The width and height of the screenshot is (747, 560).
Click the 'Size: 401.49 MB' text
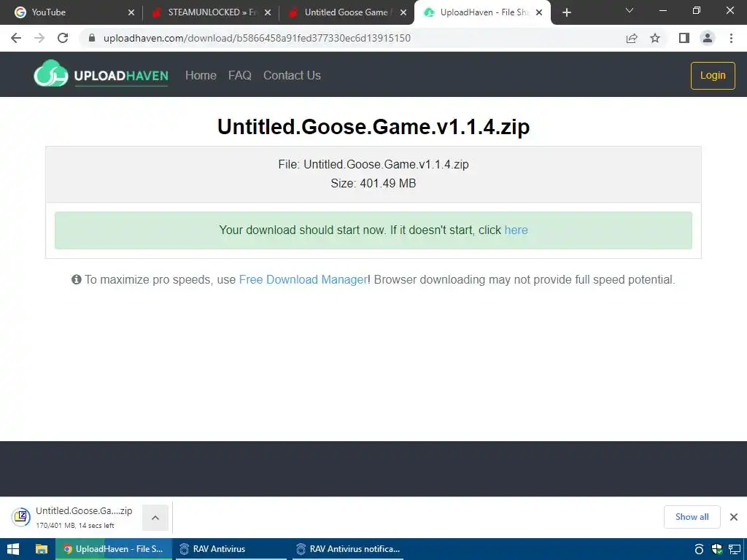tap(373, 183)
